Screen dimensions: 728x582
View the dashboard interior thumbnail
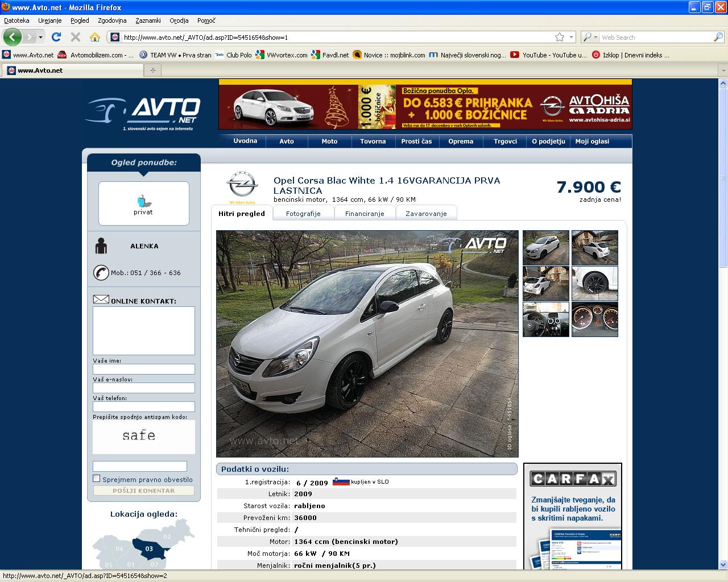546,319
